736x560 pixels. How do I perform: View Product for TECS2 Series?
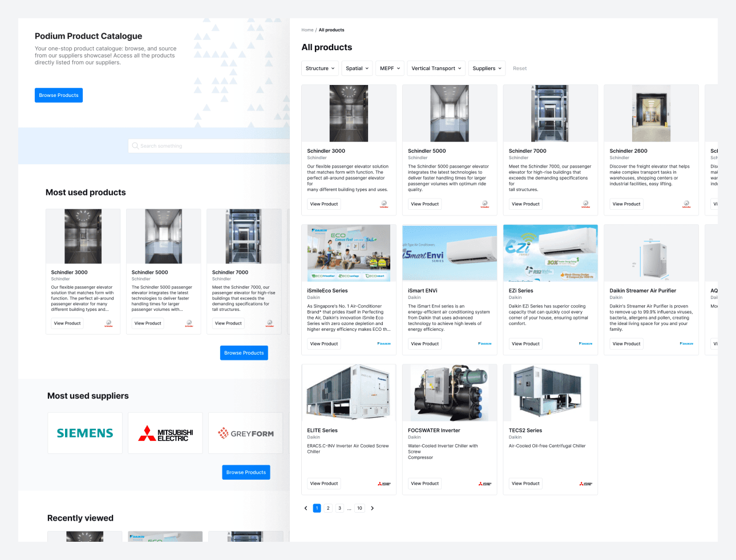(525, 484)
